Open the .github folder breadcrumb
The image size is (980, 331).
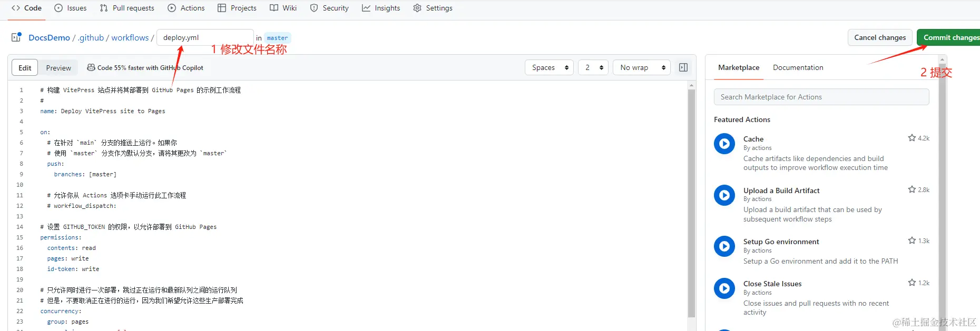(91, 37)
